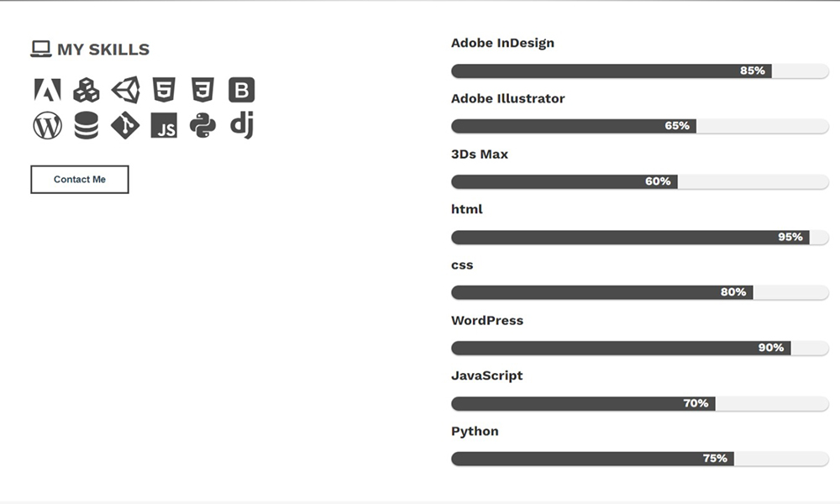Click the Python 75% progress bar
This screenshot has width=840, height=504.
pos(639,459)
